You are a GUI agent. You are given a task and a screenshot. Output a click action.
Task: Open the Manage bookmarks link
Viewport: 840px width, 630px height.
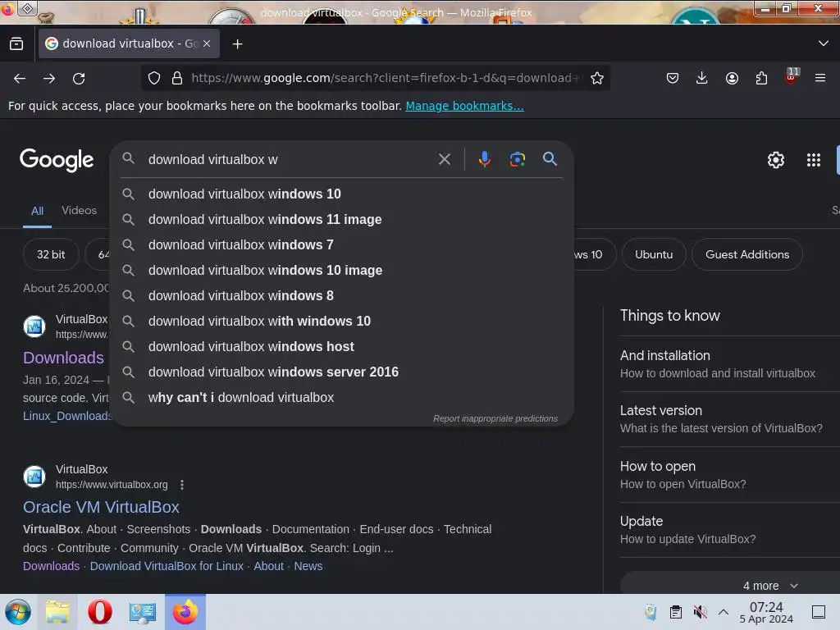(464, 106)
